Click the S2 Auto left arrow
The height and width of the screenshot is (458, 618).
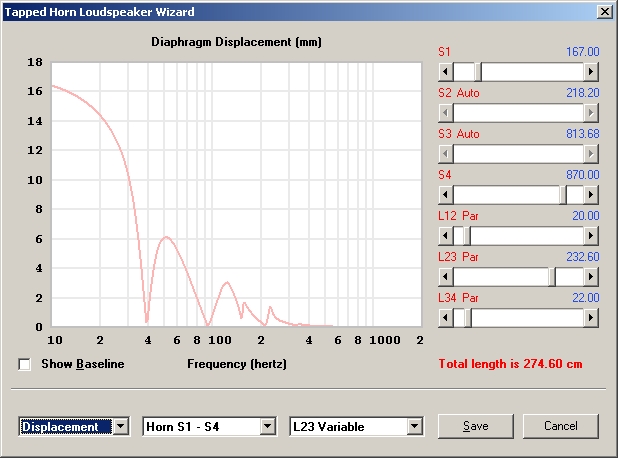[x=446, y=113]
